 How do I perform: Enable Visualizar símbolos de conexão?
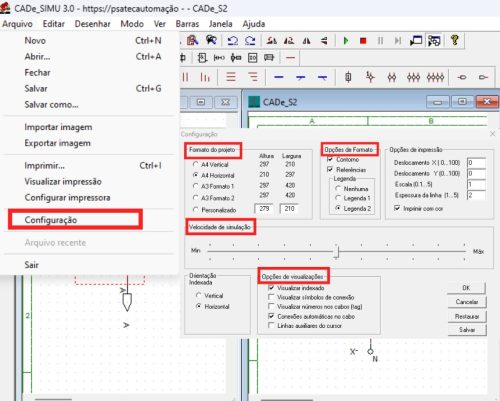271,297
